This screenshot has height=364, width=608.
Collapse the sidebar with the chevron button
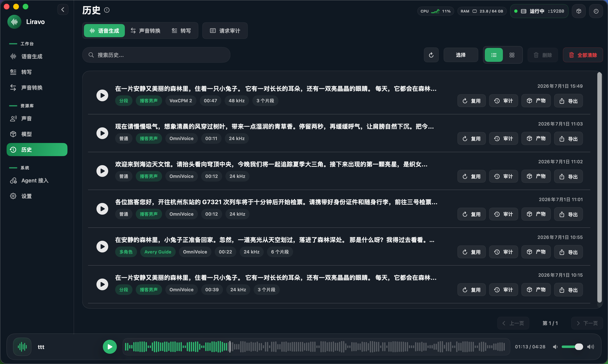(x=63, y=10)
